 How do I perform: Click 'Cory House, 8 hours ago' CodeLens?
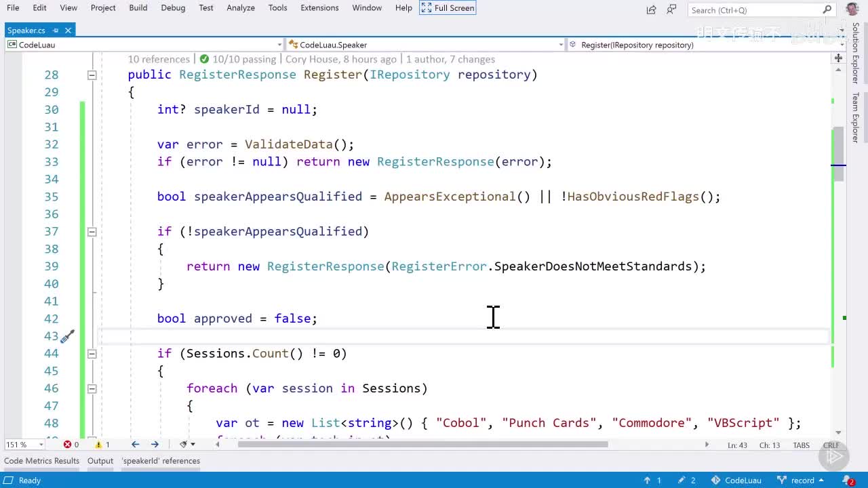tap(341, 59)
